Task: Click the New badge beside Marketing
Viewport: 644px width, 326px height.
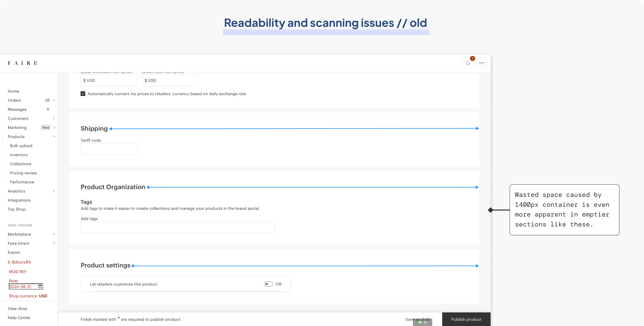Action: (46, 127)
